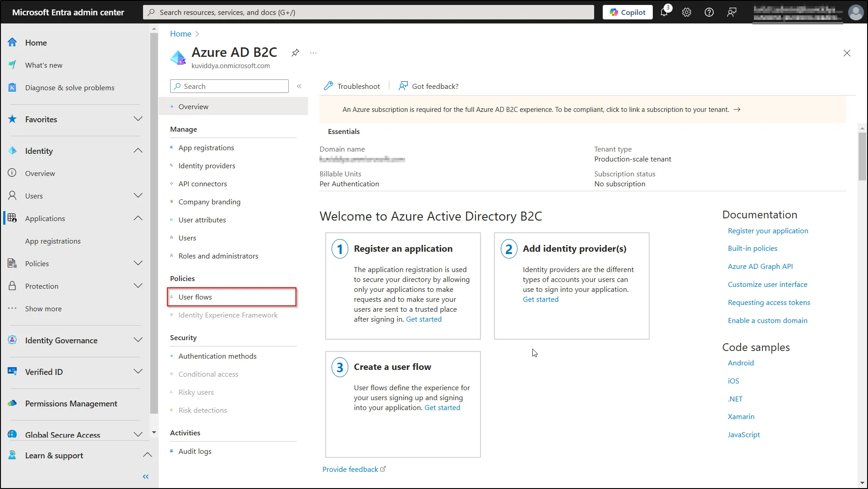Collapse the blade menu with double chevron
This screenshot has width=868, height=489.
(299, 86)
